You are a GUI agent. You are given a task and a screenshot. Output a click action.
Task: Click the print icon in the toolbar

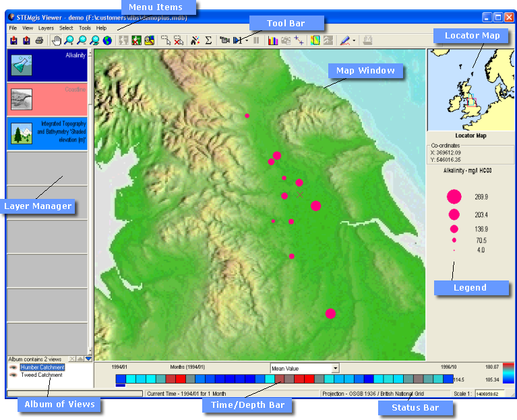(39, 40)
